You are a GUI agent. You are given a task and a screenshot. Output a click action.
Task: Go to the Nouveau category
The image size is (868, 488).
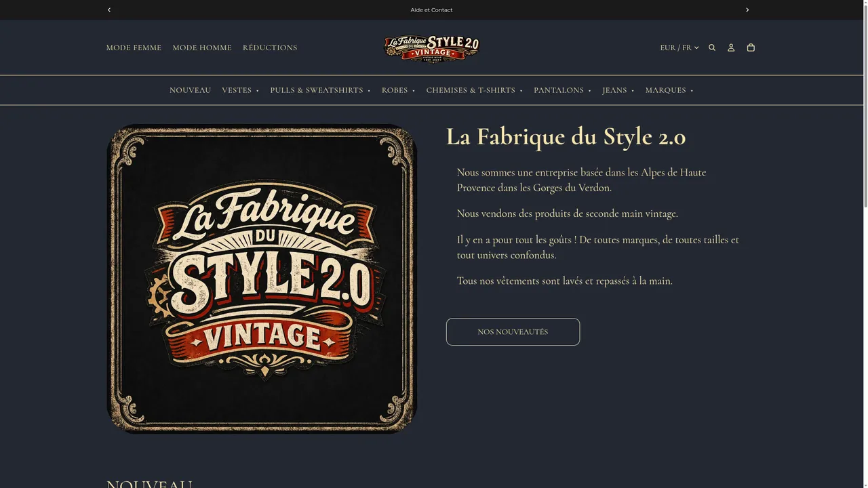click(191, 90)
